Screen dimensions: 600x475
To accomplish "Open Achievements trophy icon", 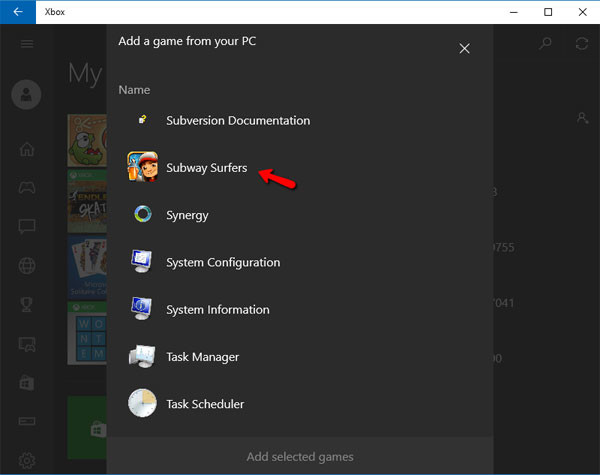I will coord(27,305).
